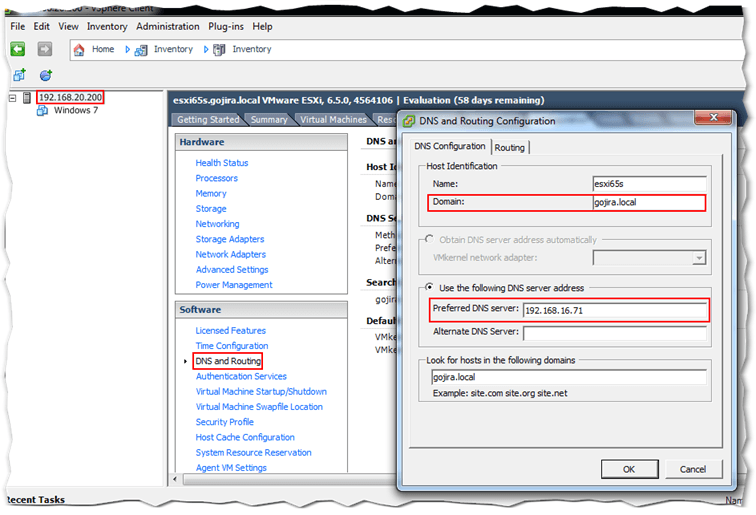The width and height of the screenshot is (756, 515).
Task: Click the New Virtual Machine toolbar icon
Action: point(19,75)
